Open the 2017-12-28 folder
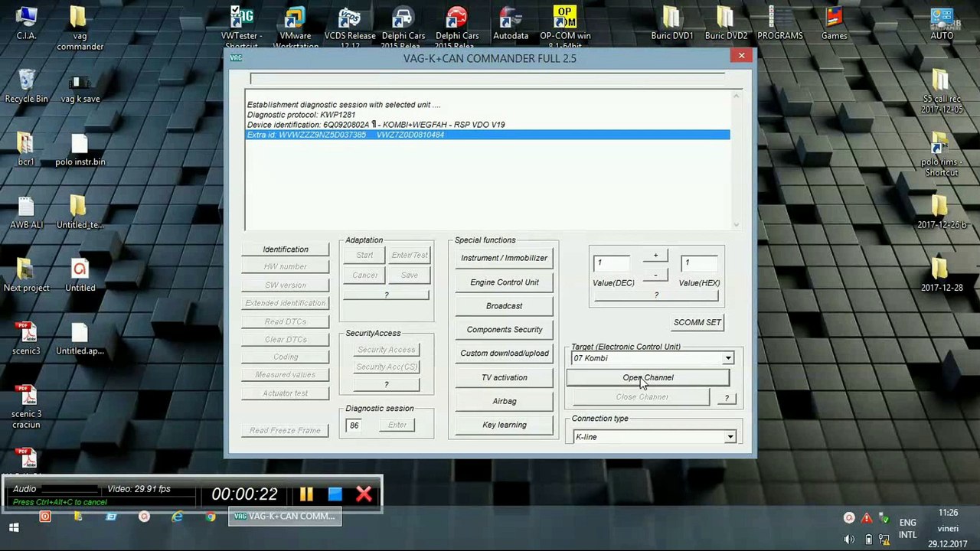 click(x=941, y=275)
